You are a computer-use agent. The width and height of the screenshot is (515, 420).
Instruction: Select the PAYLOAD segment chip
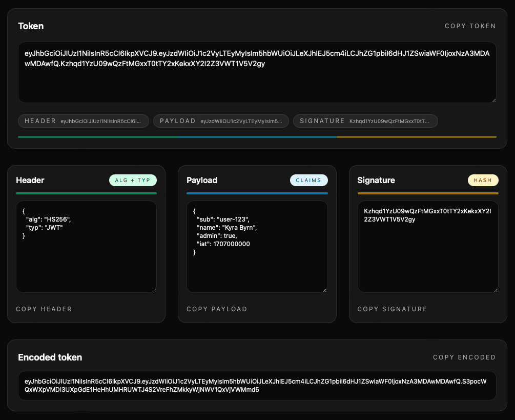tap(221, 121)
